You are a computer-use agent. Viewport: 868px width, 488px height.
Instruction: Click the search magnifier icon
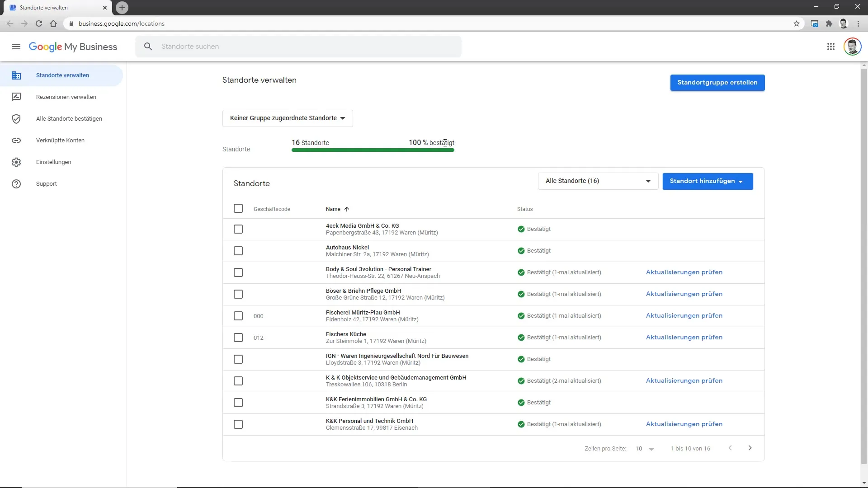(x=148, y=47)
